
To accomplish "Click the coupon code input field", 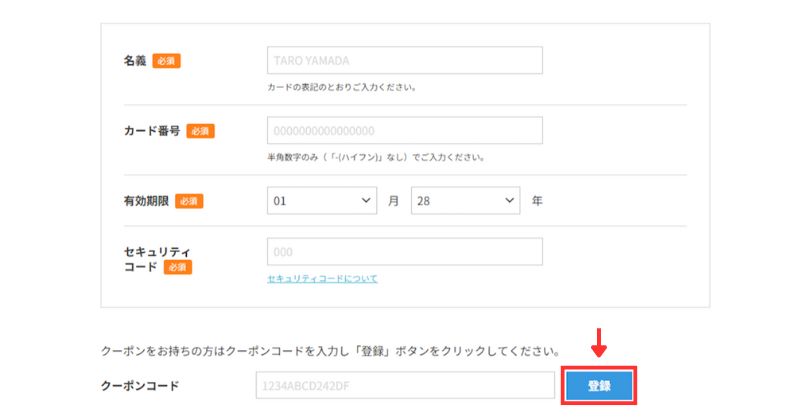I will (405, 385).
